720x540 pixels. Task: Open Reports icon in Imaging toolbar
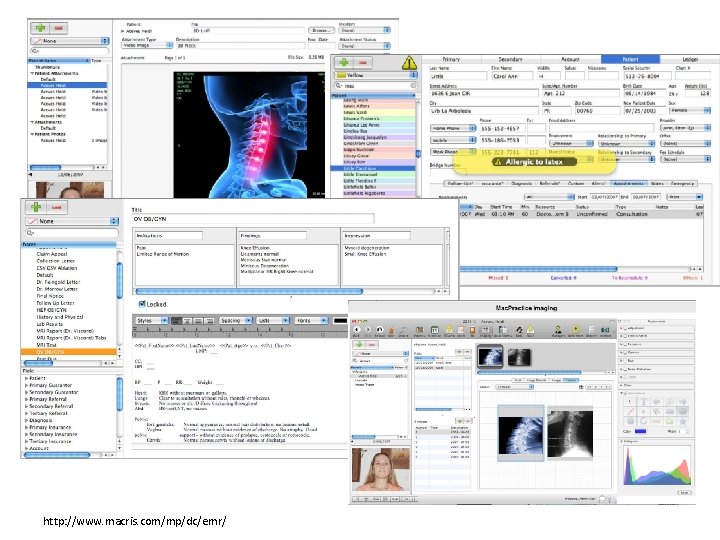[x=592, y=330]
